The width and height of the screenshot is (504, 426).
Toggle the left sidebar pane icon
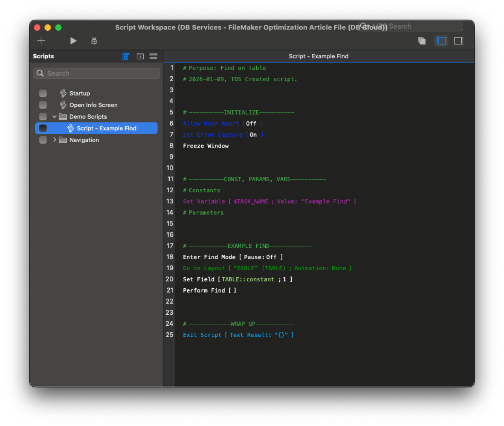[441, 41]
